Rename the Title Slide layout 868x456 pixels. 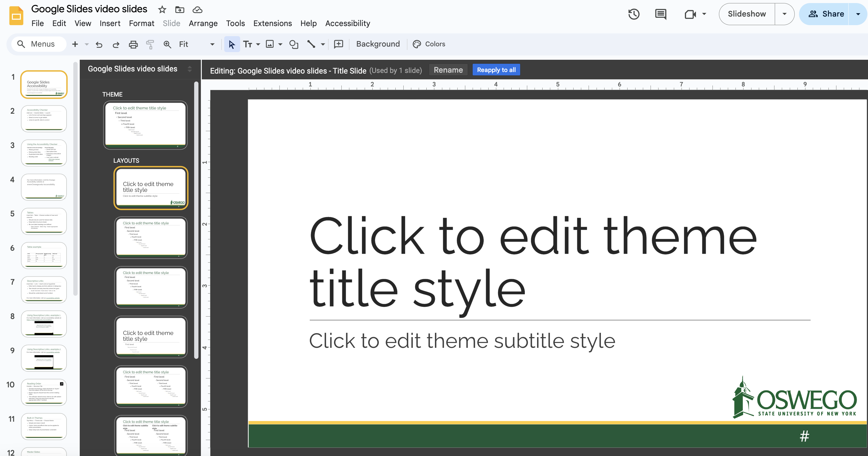click(448, 70)
